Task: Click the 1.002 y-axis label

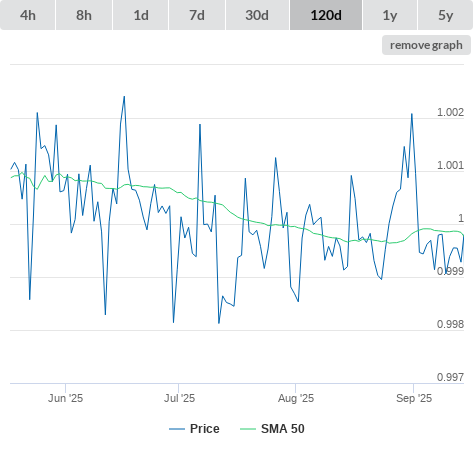Action: 450,112
